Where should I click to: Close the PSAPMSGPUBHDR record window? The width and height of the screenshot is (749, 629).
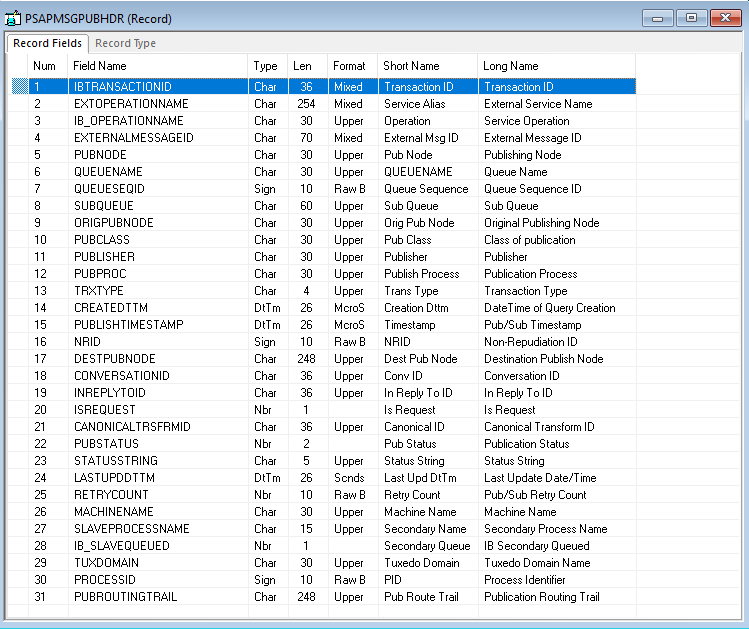(725, 18)
